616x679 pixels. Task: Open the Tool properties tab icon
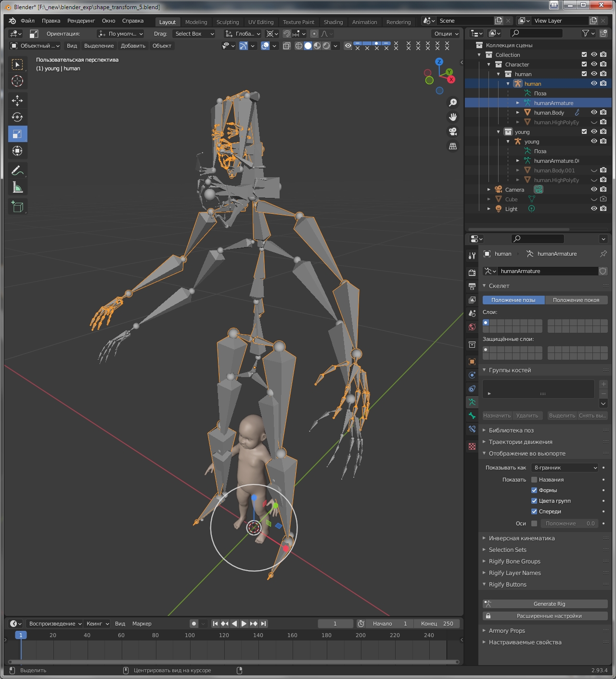472,255
